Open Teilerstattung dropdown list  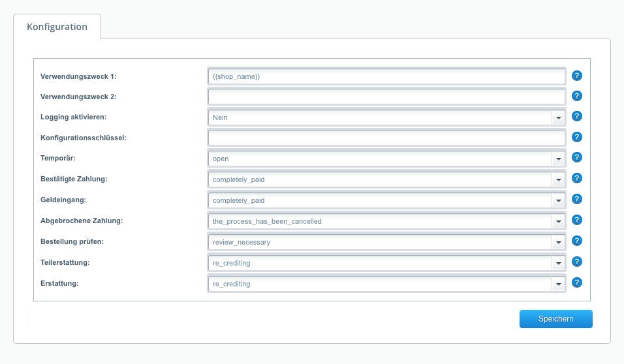(x=558, y=263)
